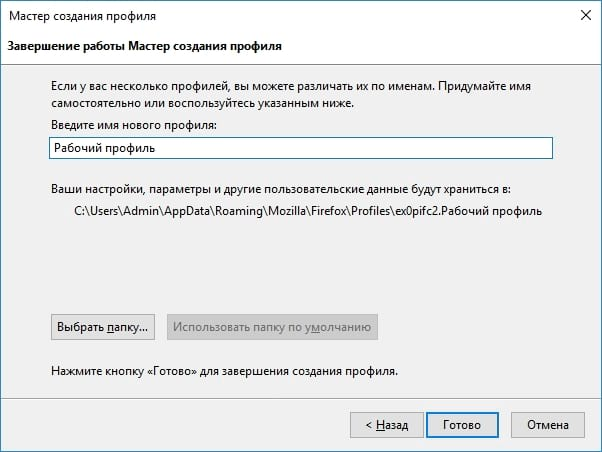Go back with the Назад button
This screenshot has height=452, width=602.
[387, 425]
